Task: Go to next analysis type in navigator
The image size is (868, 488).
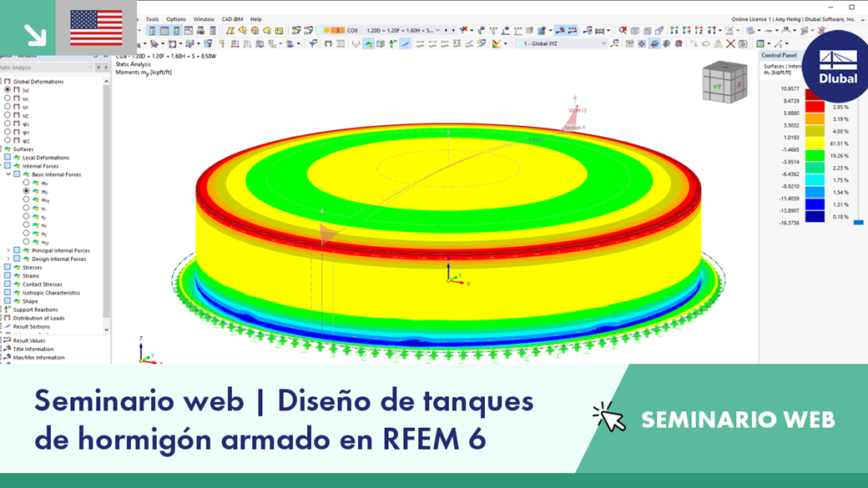Action: point(106,68)
